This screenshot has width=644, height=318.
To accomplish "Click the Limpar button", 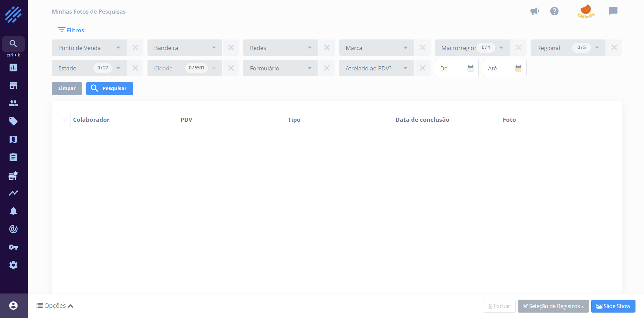I will [67, 88].
